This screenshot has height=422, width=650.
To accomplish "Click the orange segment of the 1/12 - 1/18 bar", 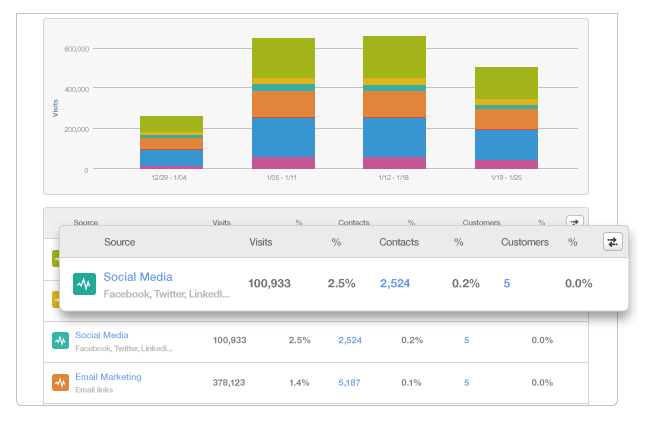I will (395, 104).
